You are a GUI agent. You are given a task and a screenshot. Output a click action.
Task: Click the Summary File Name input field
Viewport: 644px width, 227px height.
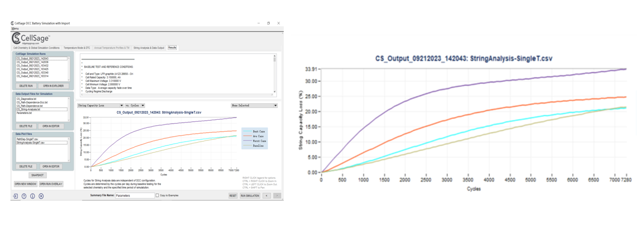[135, 195]
